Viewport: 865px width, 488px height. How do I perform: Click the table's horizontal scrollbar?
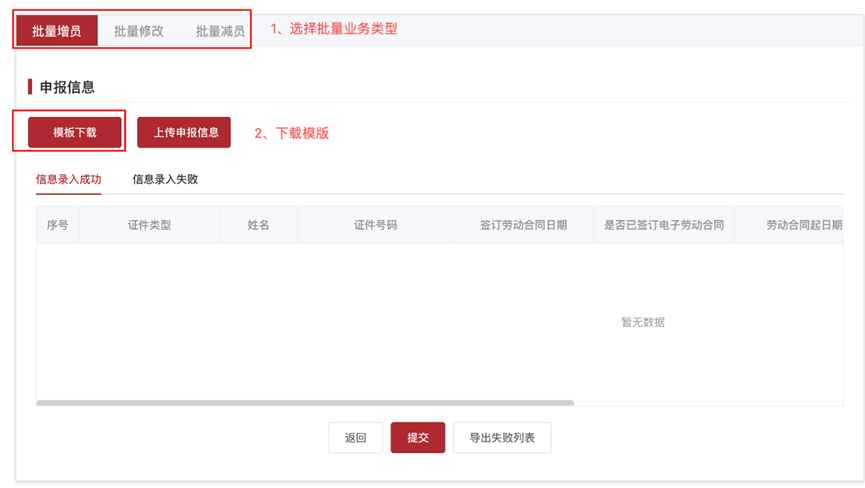[305, 403]
